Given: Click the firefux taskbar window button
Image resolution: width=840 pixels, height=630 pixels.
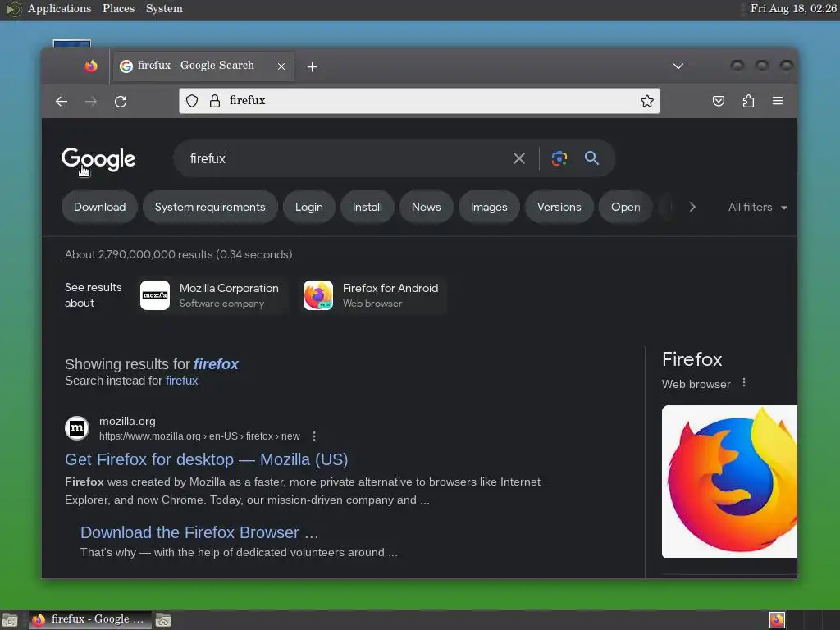Looking at the screenshot, I should coord(89,620).
